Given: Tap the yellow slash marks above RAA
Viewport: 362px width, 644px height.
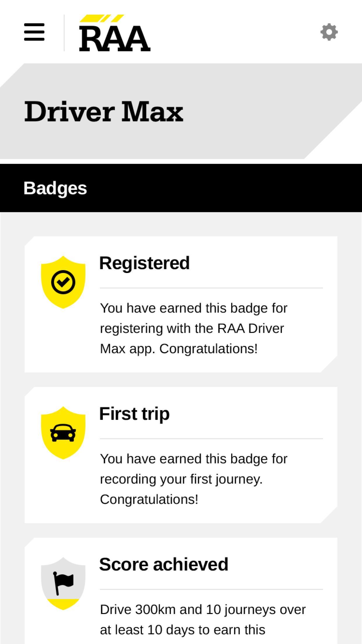Looking at the screenshot, I should 102,18.
